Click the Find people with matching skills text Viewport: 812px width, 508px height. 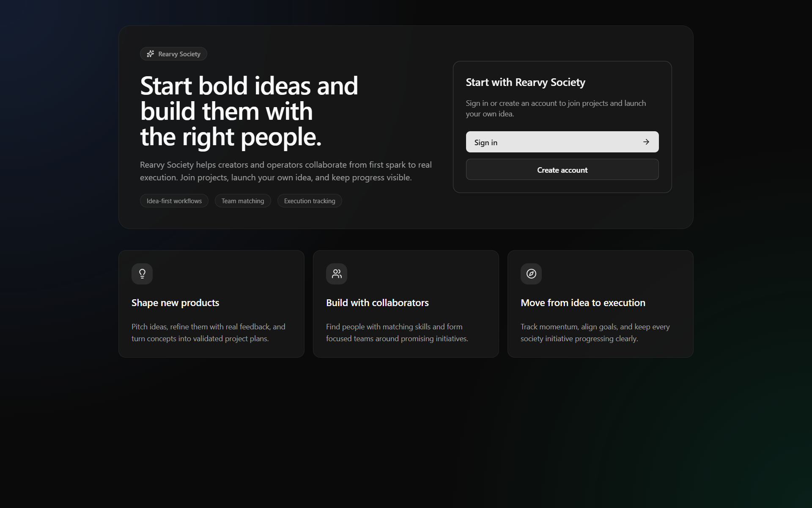[397, 333]
